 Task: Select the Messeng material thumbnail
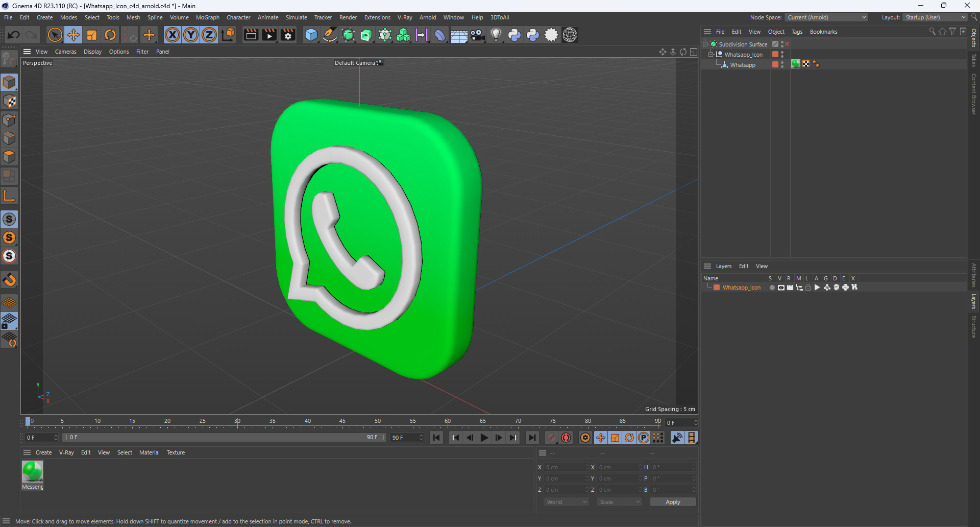pyautogui.click(x=32, y=471)
